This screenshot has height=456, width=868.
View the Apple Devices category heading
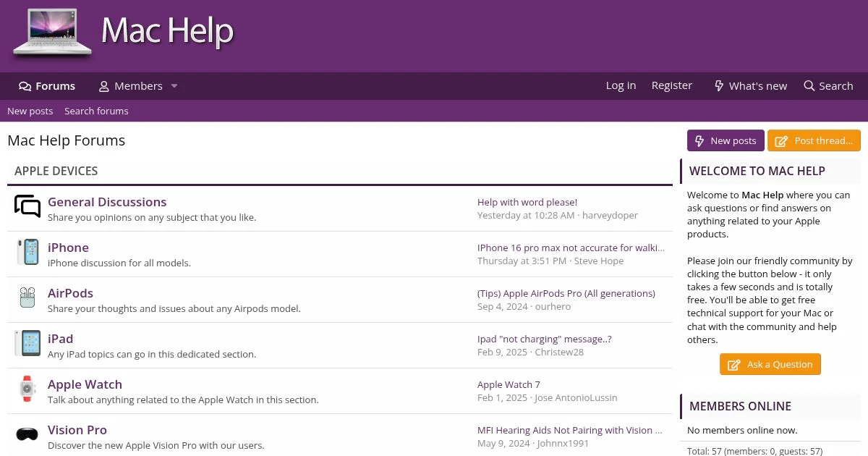(56, 172)
